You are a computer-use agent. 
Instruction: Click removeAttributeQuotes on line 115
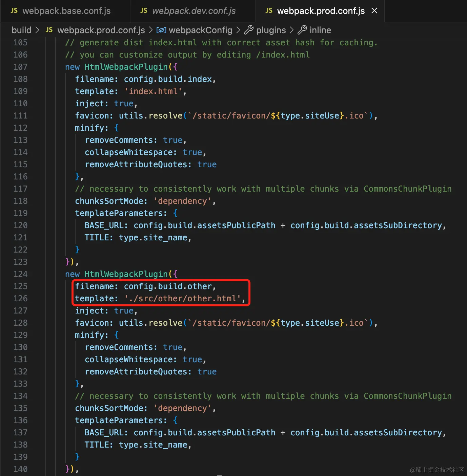[136, 165]
